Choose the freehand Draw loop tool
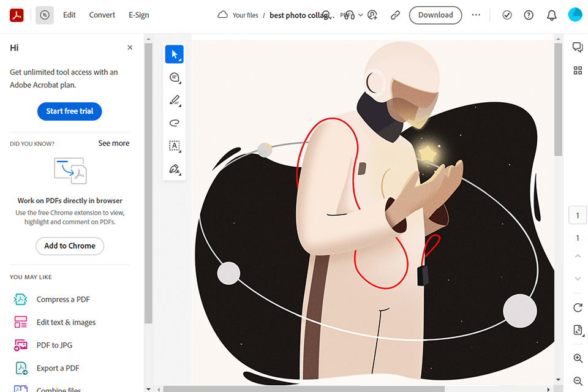Viewport: 588px width, 392px height. 175,123
